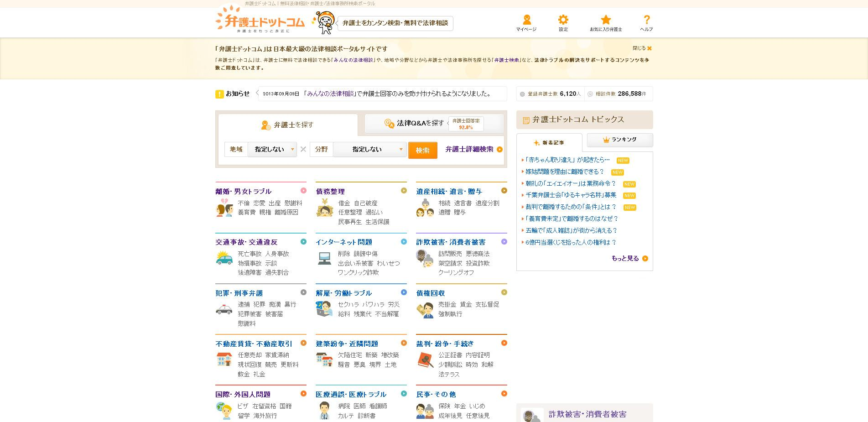Select the 新着記事 topics tab

click(549, 142)
